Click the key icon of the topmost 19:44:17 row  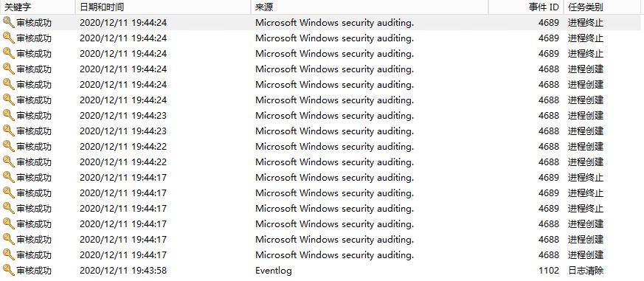[x=9, y=177]
